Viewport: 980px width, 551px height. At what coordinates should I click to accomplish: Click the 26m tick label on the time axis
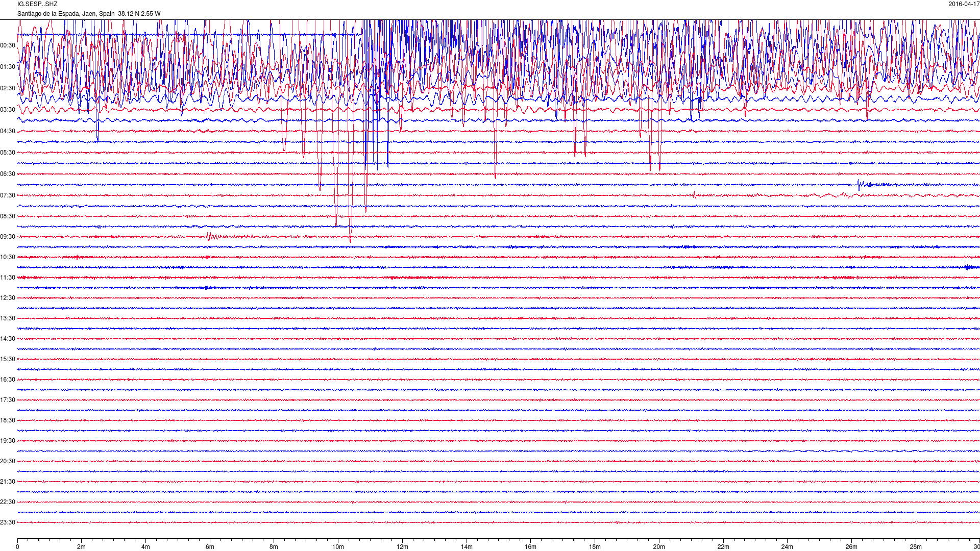[x=851, y=547]
